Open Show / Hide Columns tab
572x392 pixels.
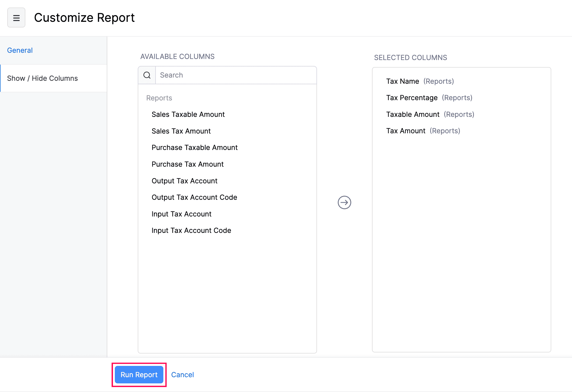click(x=42, y=78)
